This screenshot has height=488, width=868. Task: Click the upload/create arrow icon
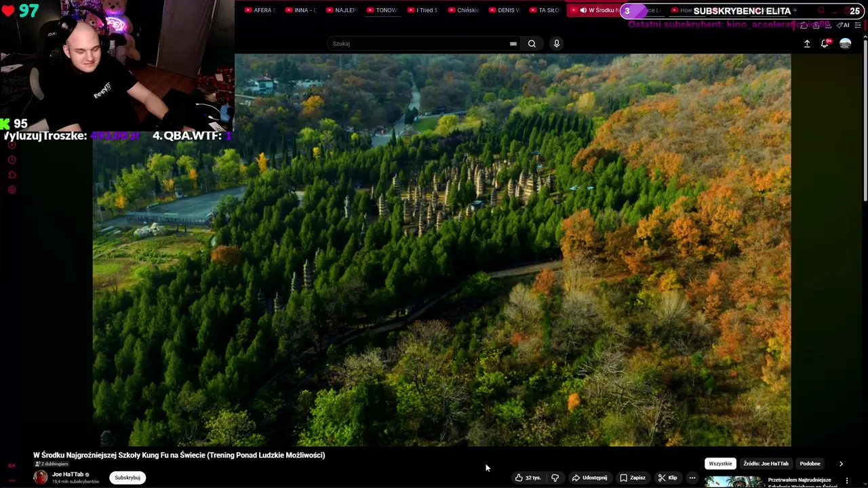pos(807,43)
